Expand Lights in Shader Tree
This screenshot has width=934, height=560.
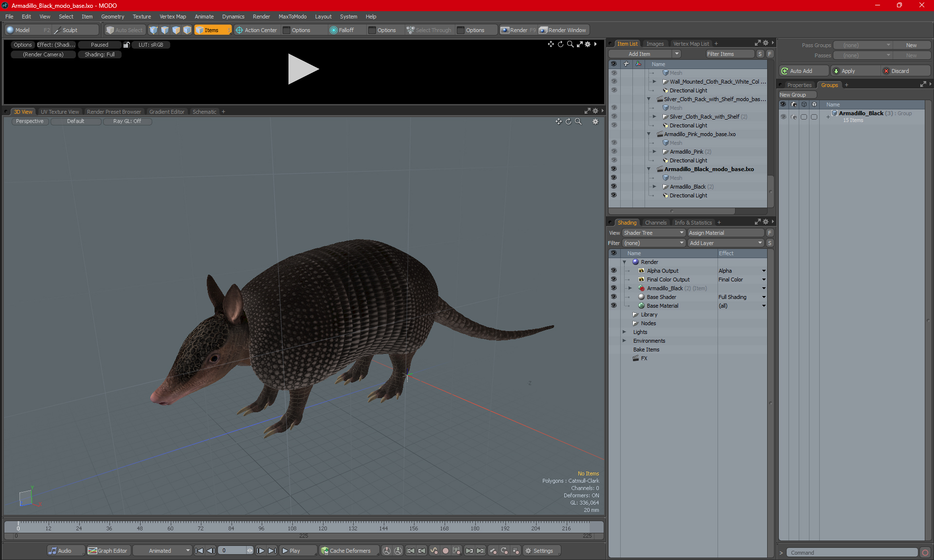[624, 332]
